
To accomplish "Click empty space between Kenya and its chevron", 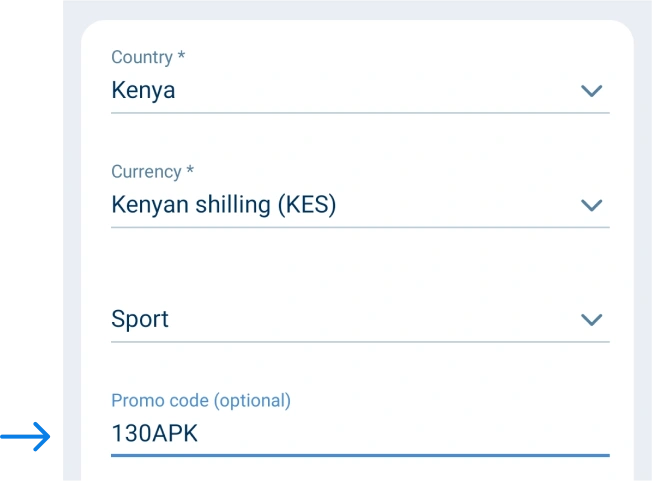I will tap(380, 90).
